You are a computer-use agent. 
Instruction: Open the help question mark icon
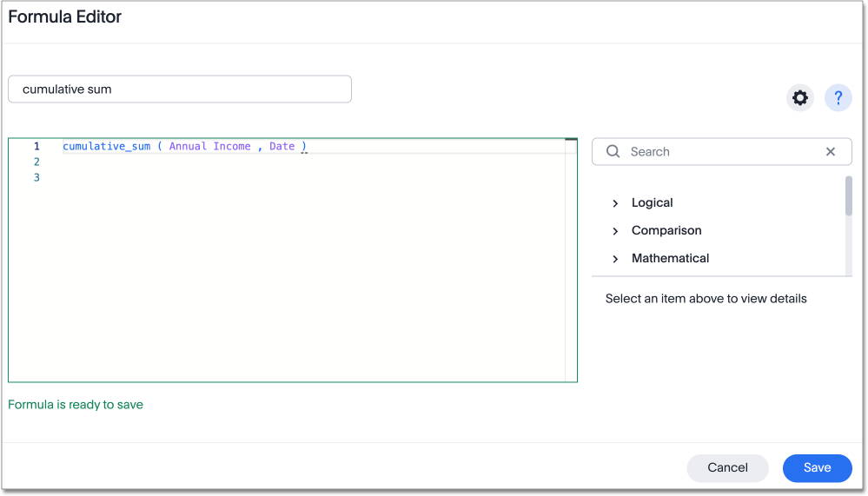(838, 98)
